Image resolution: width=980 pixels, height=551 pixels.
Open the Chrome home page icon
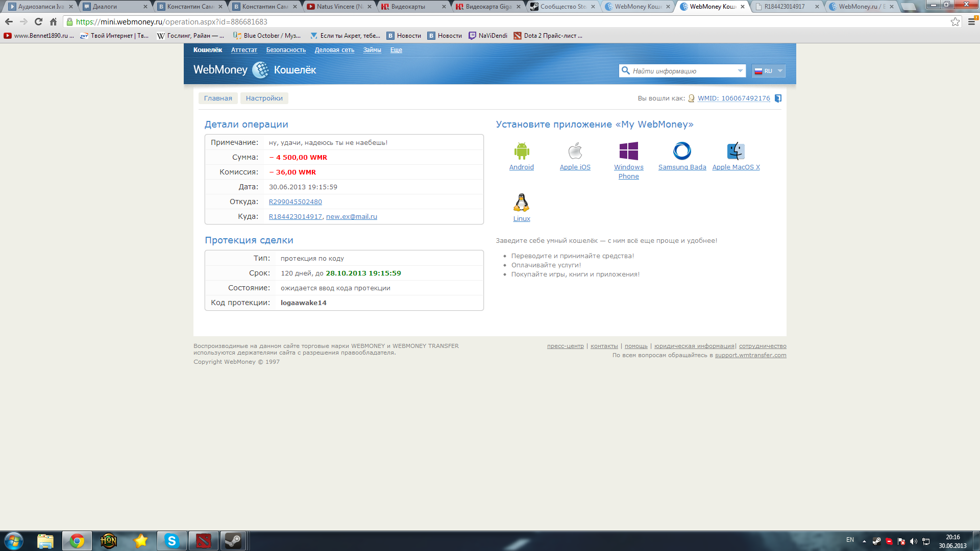[x=53, y=21]
